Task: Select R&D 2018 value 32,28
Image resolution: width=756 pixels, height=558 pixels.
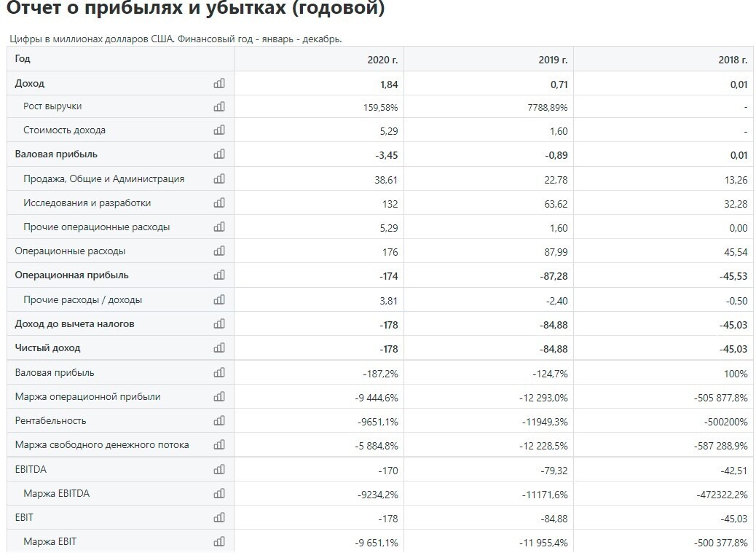Action: [736, 204]
